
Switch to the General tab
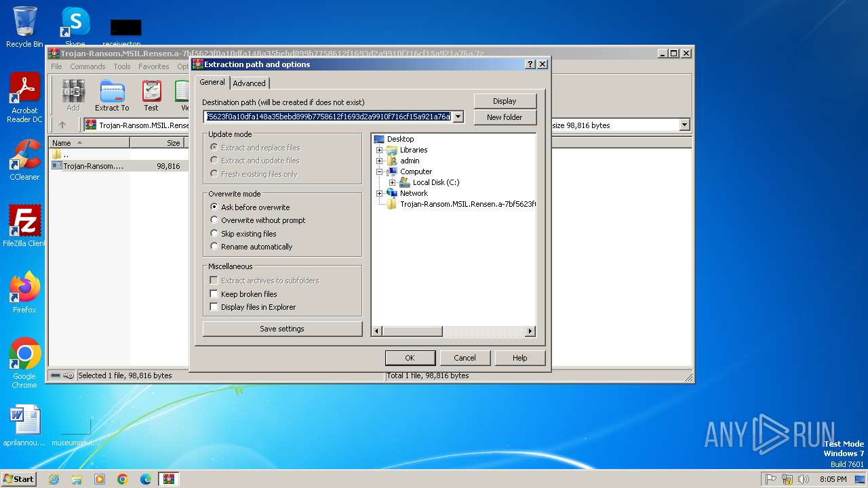pyautogui.click(x=212, y=82)
